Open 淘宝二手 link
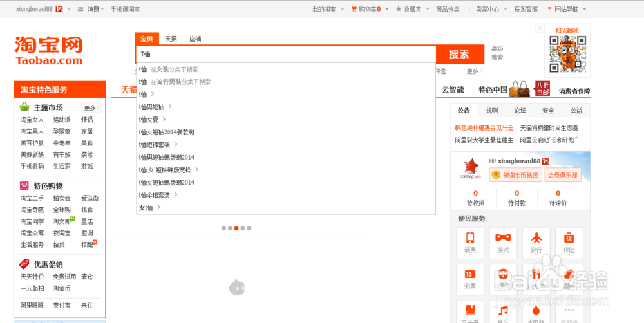Screen dimensions: 644x323 (x=32, y=198)
